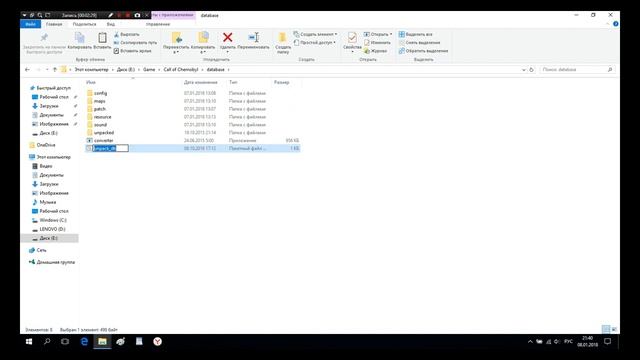The width and height of the screenshot is (640, 360).
Task: Click the History (Журнал) ribbon icon
Action: pos(376,51)
